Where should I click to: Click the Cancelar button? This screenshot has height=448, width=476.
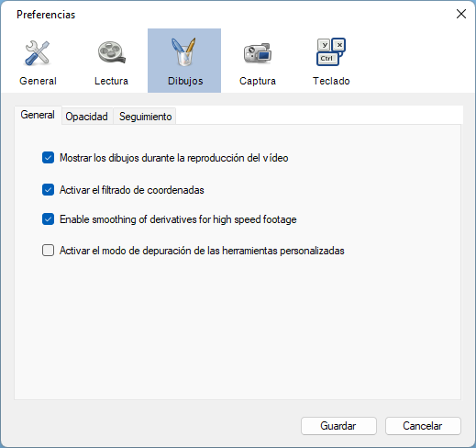(423, 426)
